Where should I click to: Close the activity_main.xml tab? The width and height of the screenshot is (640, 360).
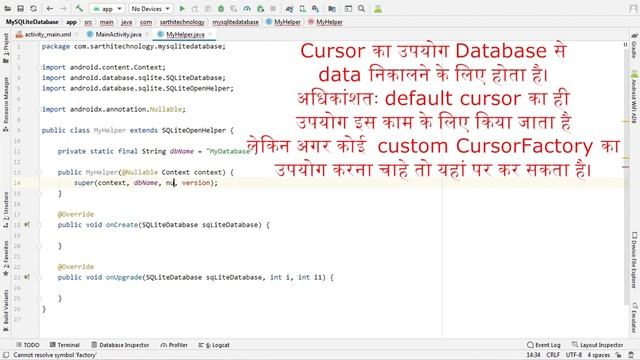click(77, 35)
